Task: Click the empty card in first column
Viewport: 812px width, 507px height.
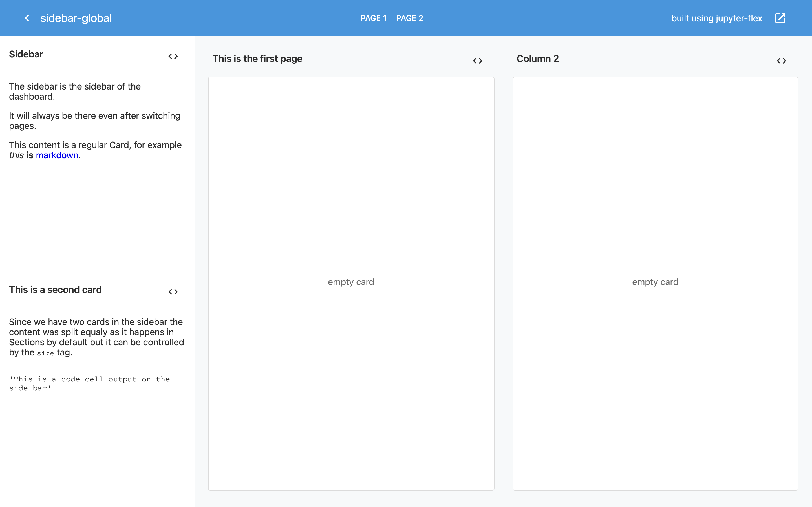Action: (351, 282)
